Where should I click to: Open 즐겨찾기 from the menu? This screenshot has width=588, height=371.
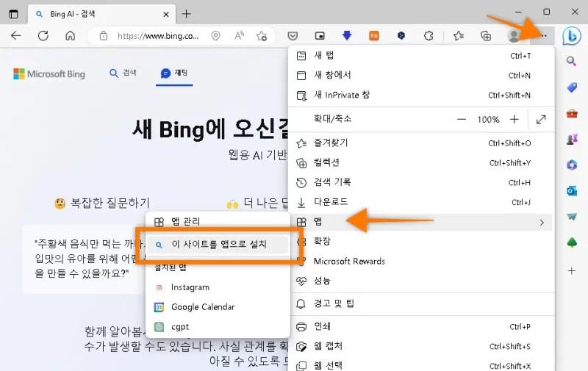coord(421,143)
